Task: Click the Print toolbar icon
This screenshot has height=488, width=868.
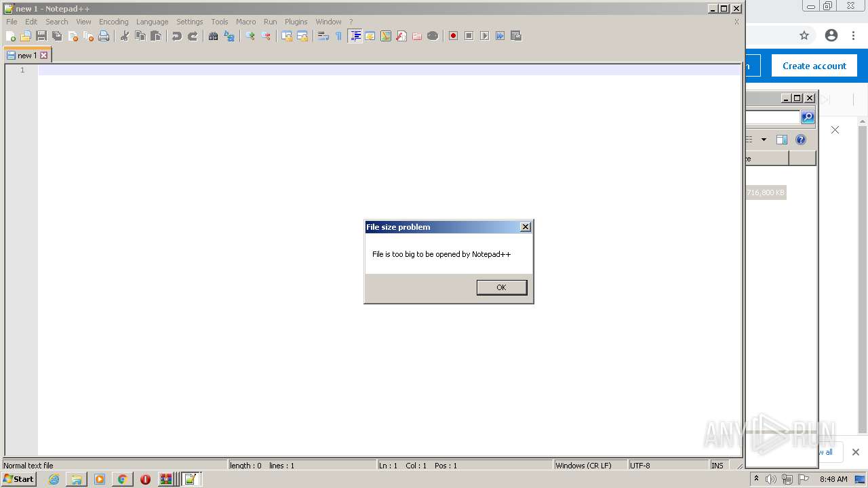Action: (x=104, y=36)
